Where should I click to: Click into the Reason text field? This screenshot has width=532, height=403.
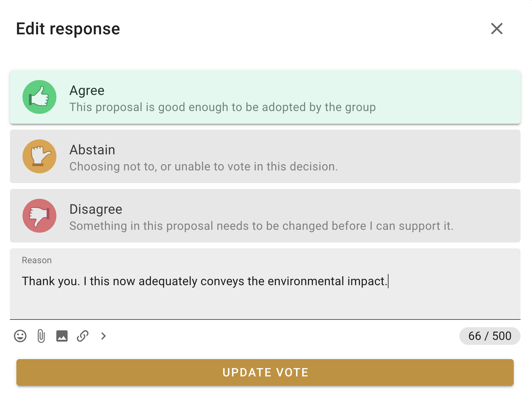[265, 294]
